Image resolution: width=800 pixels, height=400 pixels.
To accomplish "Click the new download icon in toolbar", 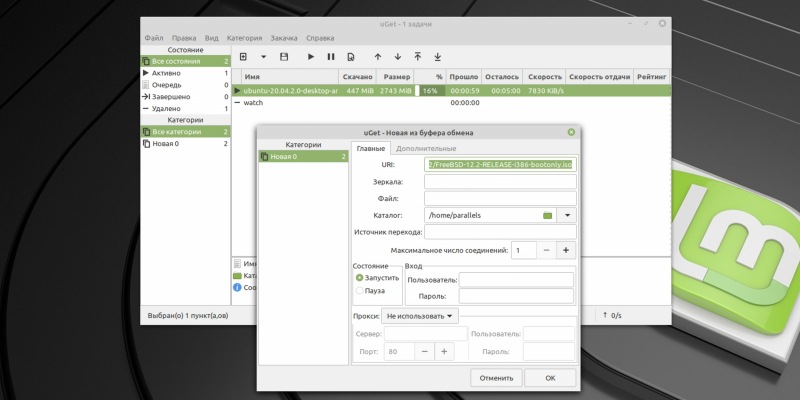I will (x=243, y=57).
